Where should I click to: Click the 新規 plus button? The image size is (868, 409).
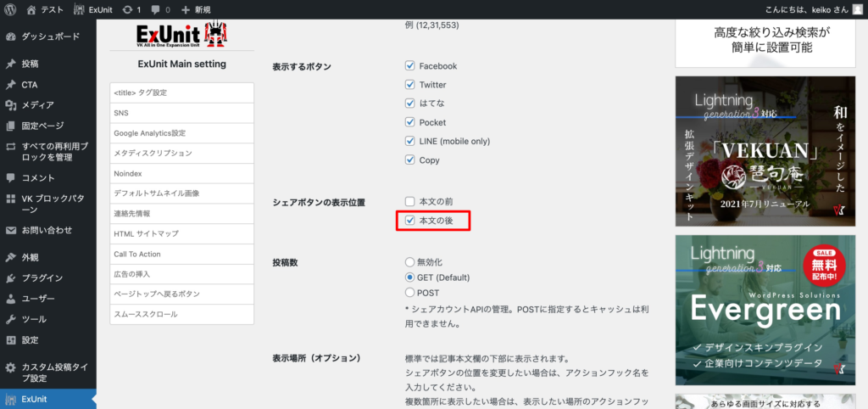coord(196,9)
